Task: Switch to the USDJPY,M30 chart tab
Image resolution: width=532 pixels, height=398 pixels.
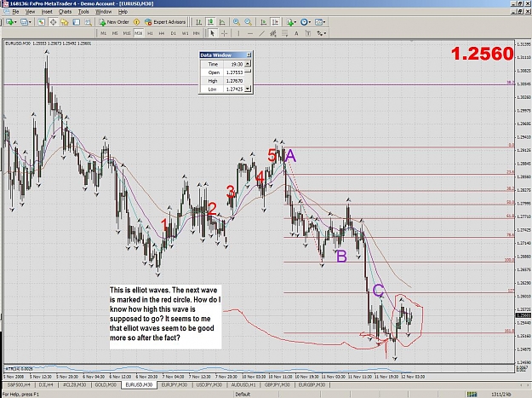Action: coord(209,384)
